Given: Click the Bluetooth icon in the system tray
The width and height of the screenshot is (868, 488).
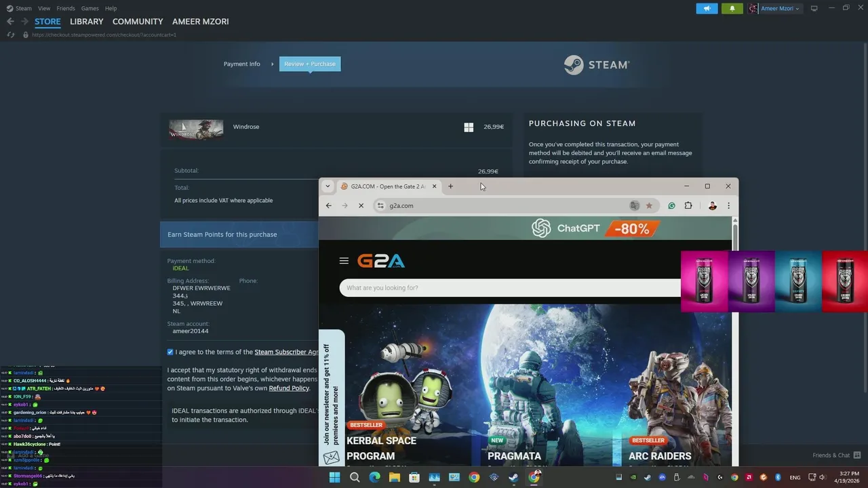Looking at the screenshot, I should pyautogui.click(x=778, y=477).
